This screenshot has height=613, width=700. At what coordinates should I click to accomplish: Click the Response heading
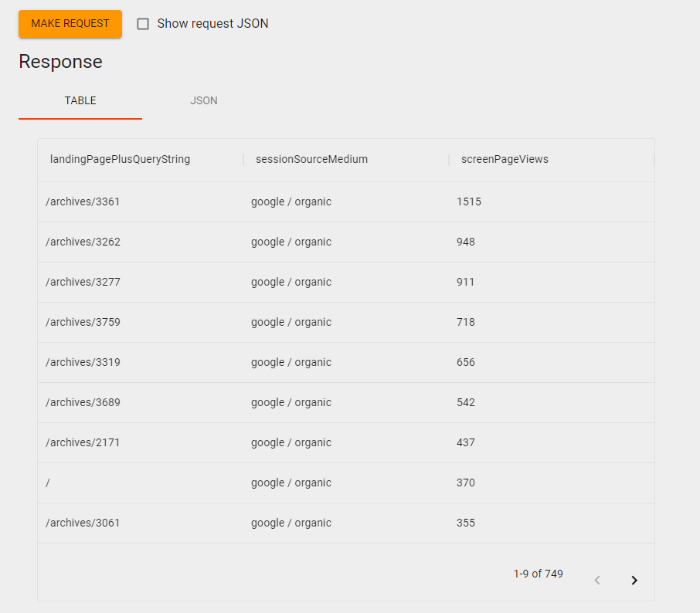click(61, 62)
